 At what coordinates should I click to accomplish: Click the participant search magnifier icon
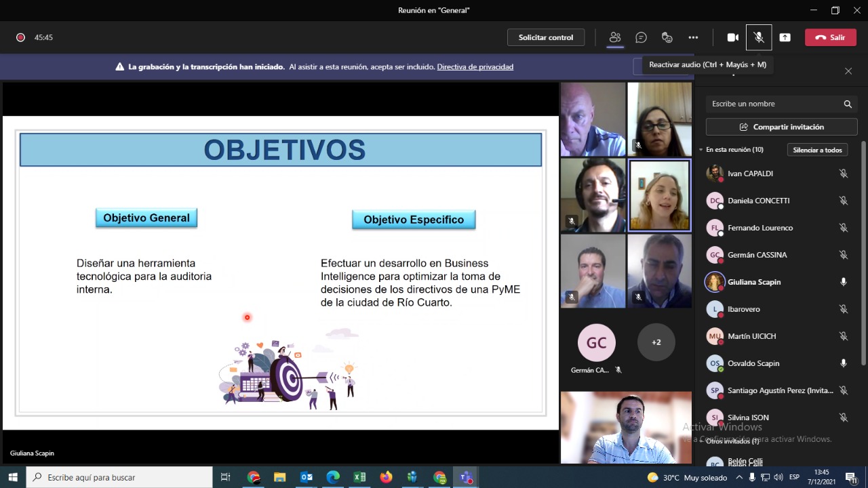pos(848,104)
